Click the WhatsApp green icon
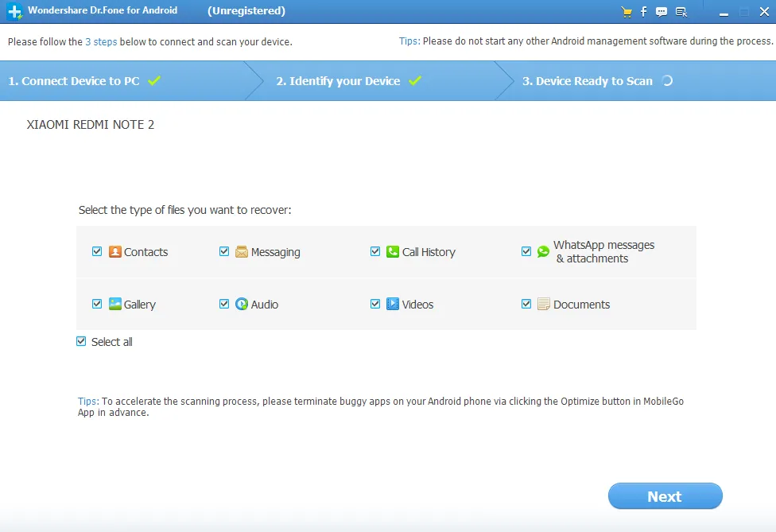776x532 pixels. coord(543,252)
